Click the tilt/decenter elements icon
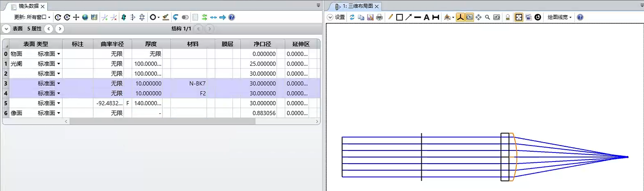The width and height of the screenshot is (644, 191). [142, 17]
